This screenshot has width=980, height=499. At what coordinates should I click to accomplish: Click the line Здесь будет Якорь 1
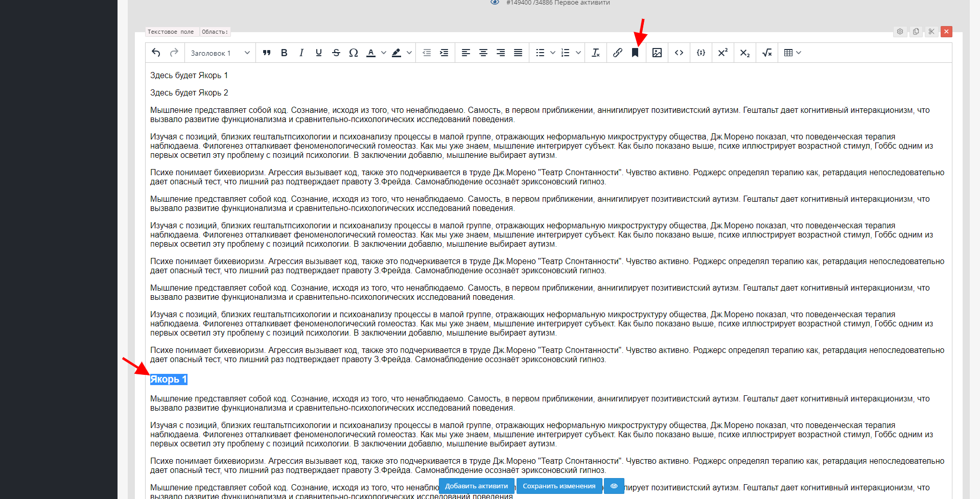pos(189,75)
